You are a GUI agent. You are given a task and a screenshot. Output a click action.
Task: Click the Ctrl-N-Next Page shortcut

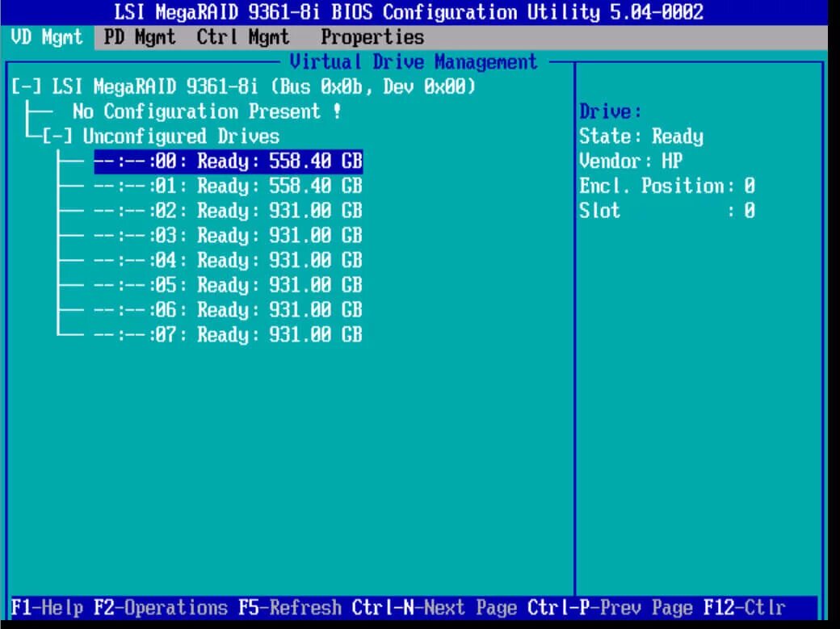coord(435,607)
